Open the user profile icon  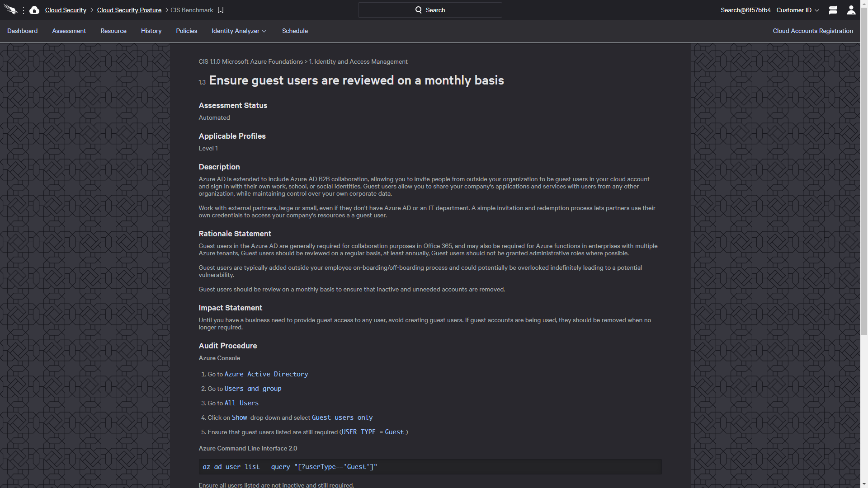pos(851,10)
